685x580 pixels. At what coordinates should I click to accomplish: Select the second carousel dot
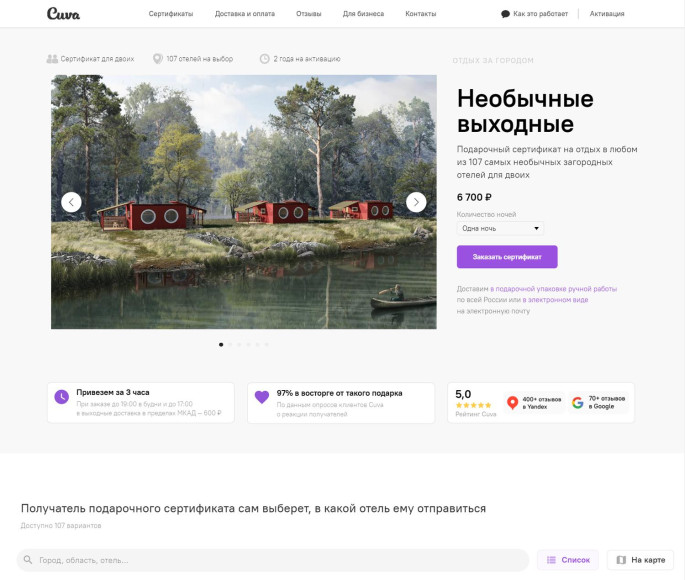pyautogui.click(x=230, y=345)
